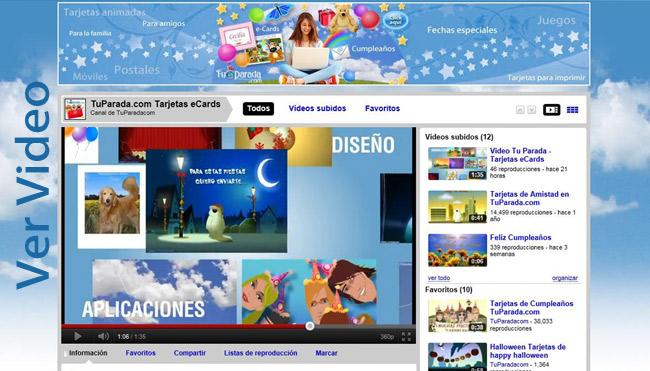Open Listas de reproducción tab
The height and width of the screenshot is (371, 650).
(260, 353)
